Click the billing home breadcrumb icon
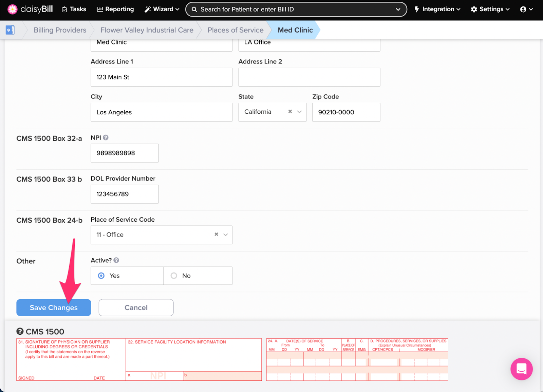This screenshot has width=543, height=392. click(x=10, y=30)
